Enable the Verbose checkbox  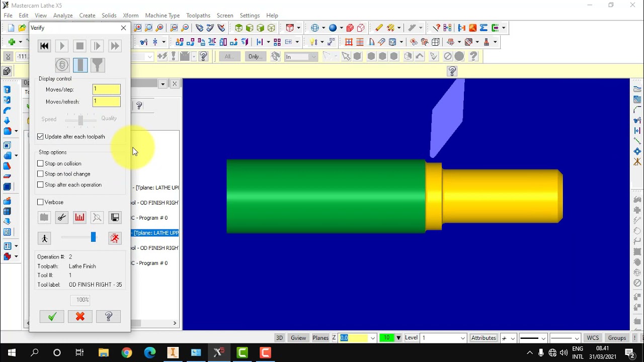pos(40,202)
